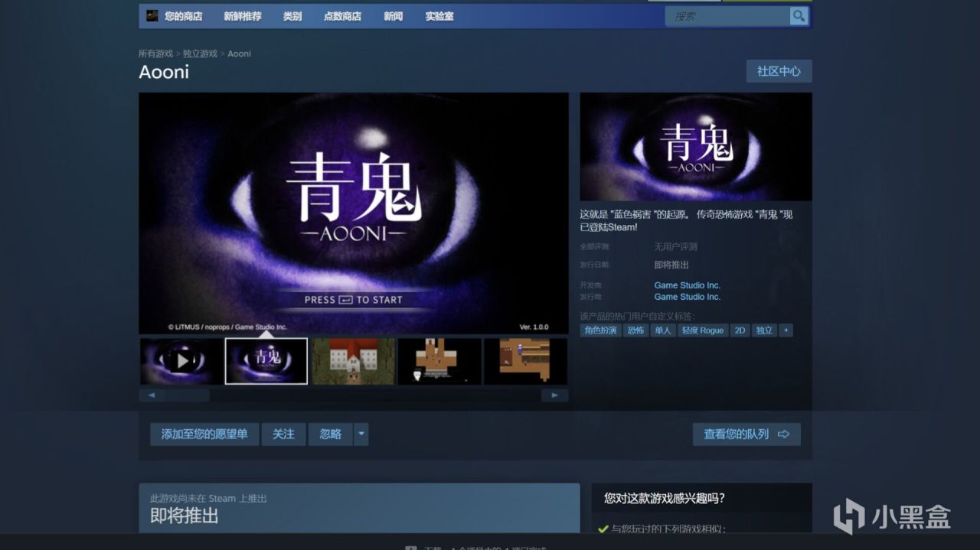Select the mansion exterior screenshot thumbnail
Viewport: 980px width, 550px height.
[x=354, y=361]
